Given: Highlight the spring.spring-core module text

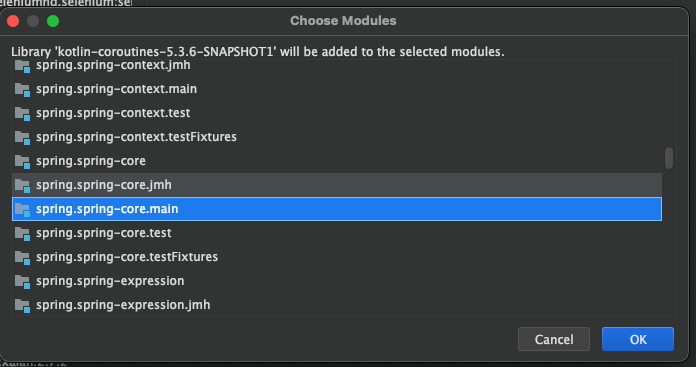Looking at the screenshot, I should [91, 161].
